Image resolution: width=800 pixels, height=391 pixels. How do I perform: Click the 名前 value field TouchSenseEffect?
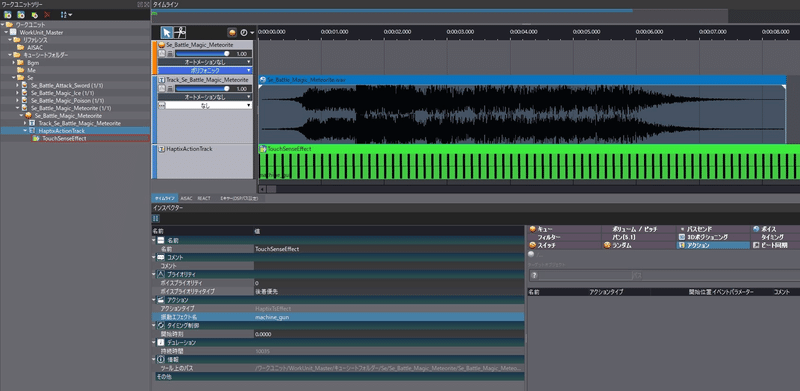coord(389,249)
